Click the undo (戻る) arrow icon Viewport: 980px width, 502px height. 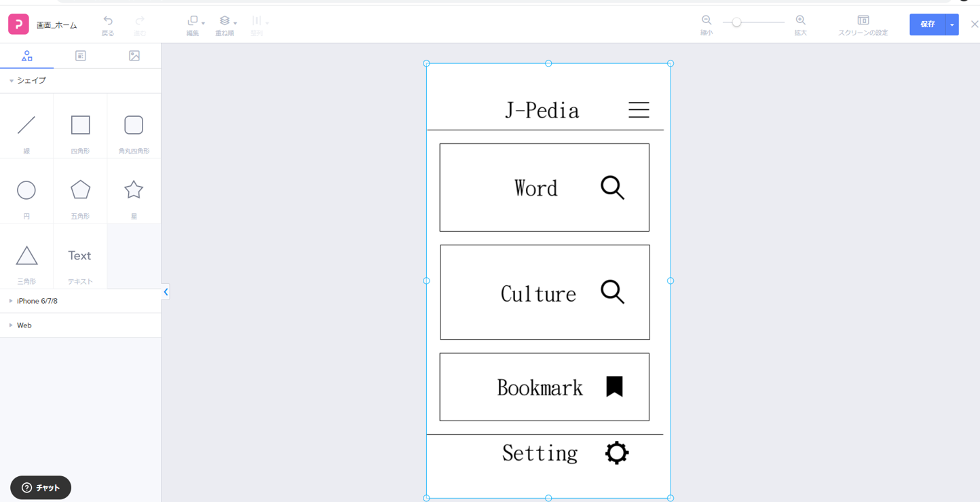click(x=108, y=21)
